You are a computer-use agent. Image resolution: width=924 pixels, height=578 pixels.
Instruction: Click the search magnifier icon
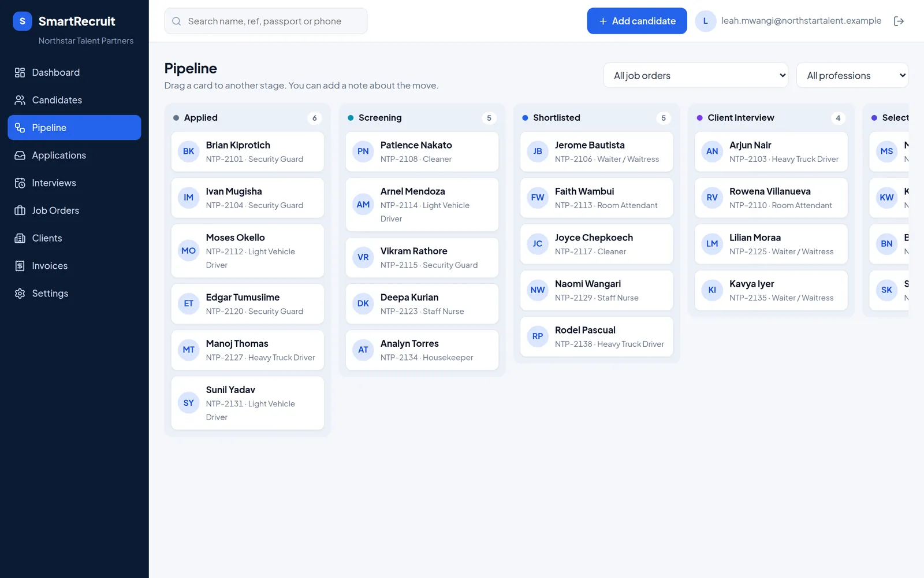point(177,21)
